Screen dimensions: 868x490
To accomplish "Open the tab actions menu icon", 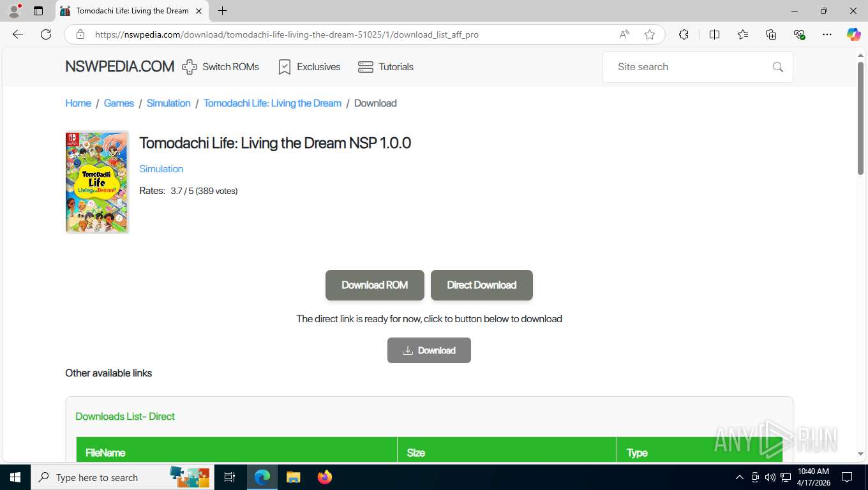I will tap(38, 11).
